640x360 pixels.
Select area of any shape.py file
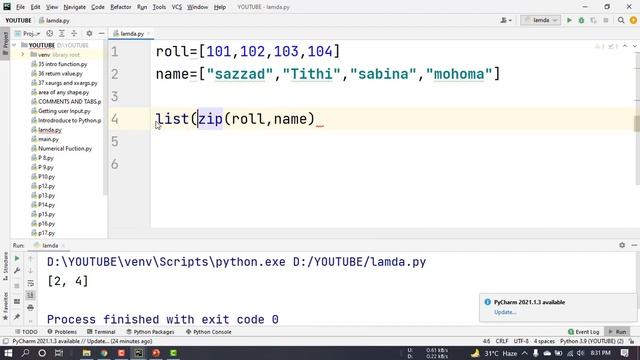tap(63, 92)
